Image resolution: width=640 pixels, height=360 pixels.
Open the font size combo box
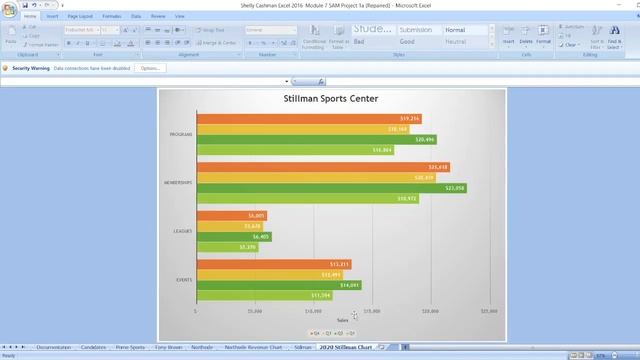(x=110, y=30)
